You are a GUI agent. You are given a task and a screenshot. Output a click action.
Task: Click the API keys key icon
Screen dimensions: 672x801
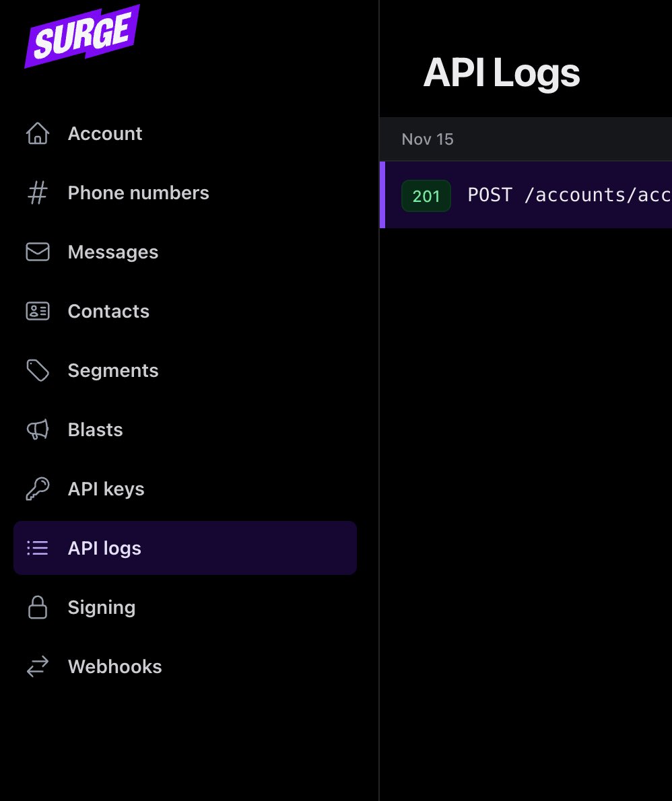38,489
